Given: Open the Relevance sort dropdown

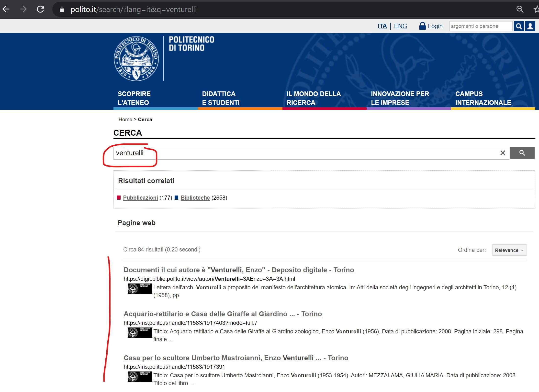Looking at the screenshot, I should [x=509, y=250].
